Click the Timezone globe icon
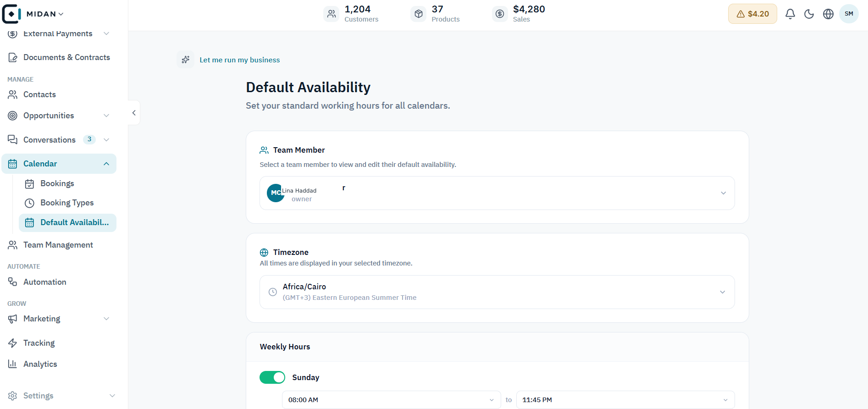The image size is (868, 409). pos(264,252)
